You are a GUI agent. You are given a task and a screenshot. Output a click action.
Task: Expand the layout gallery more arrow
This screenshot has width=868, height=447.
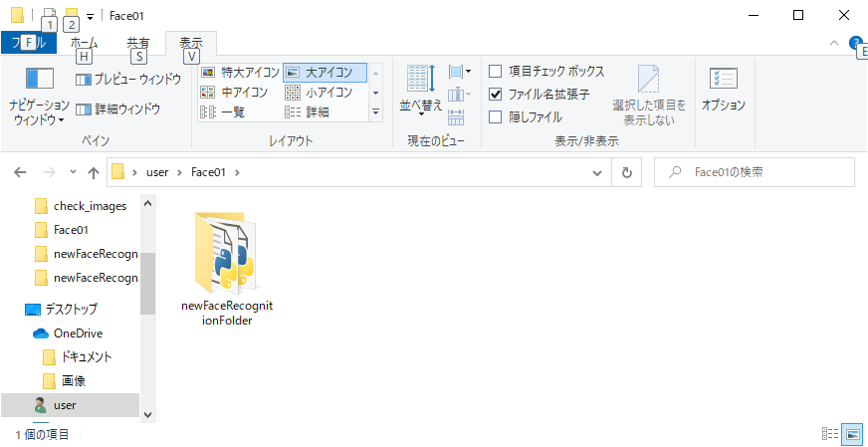coord(376,112)
